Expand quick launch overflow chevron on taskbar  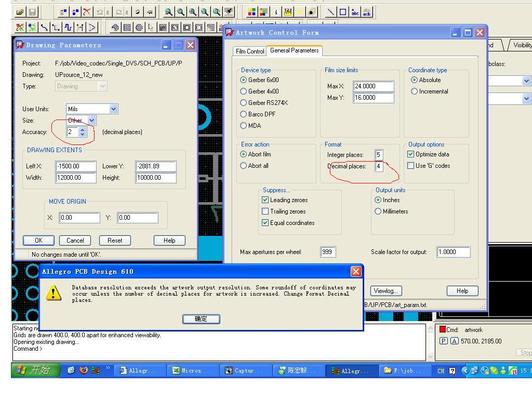(108, 367)
